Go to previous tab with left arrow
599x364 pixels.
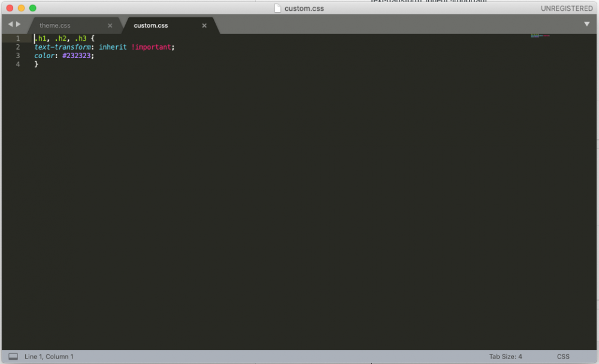[10, 24]
